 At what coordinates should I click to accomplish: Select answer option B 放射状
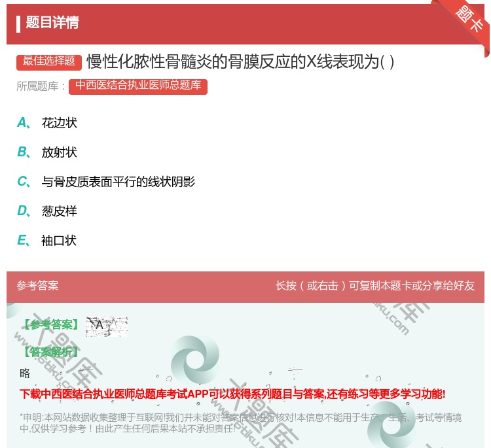47,152
